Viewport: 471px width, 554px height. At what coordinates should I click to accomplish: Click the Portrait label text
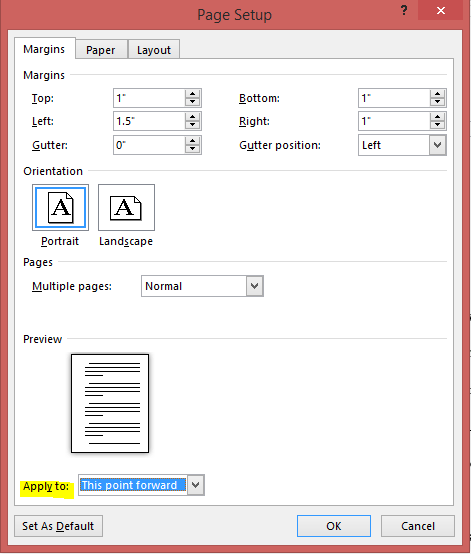(60, 241)
